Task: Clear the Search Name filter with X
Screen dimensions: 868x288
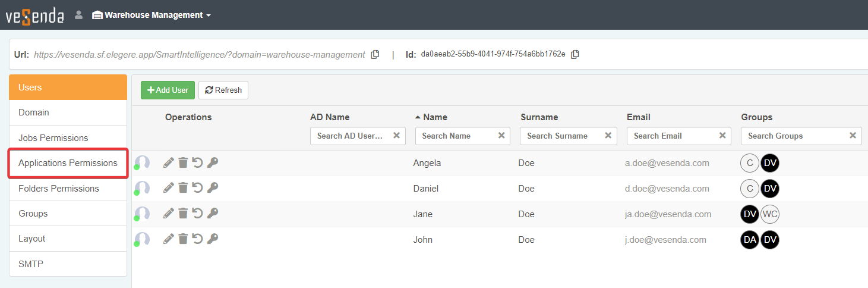Action: pyautogui.click(x=501, y=136)
